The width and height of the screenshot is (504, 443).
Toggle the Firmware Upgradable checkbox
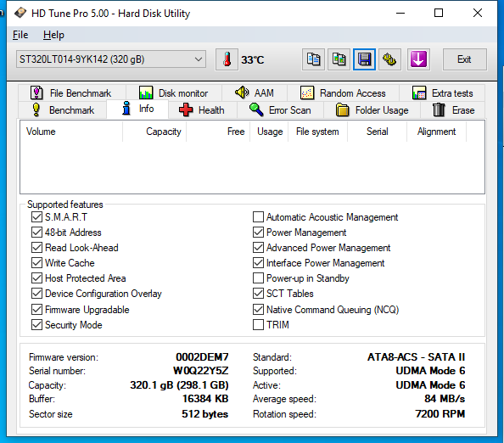(x=36, y=310)
